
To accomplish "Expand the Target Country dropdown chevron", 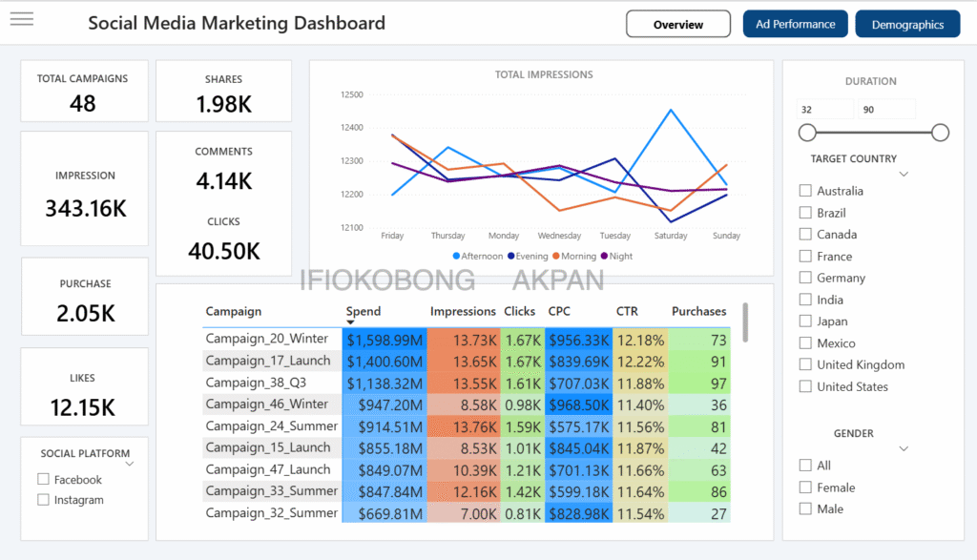I will pos(904,175).
